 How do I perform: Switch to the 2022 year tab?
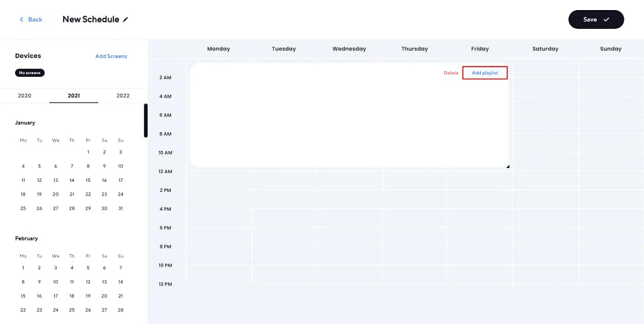click(123, 96)
